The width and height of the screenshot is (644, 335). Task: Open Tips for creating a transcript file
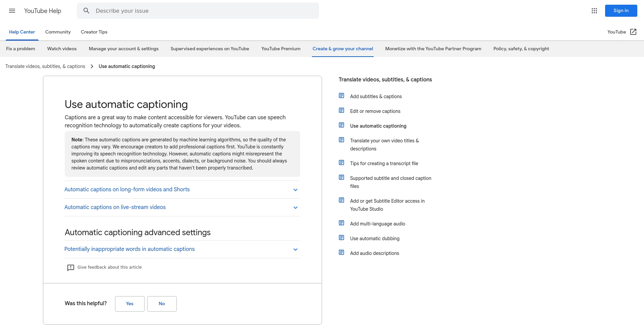[384, 163]
